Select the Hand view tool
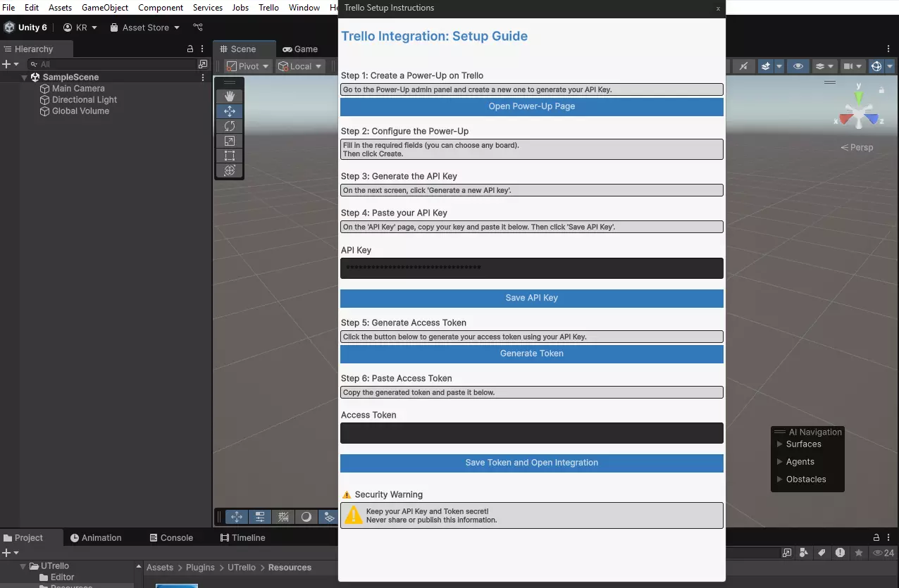The image size is (899, 588). click(x=229, y=96)
